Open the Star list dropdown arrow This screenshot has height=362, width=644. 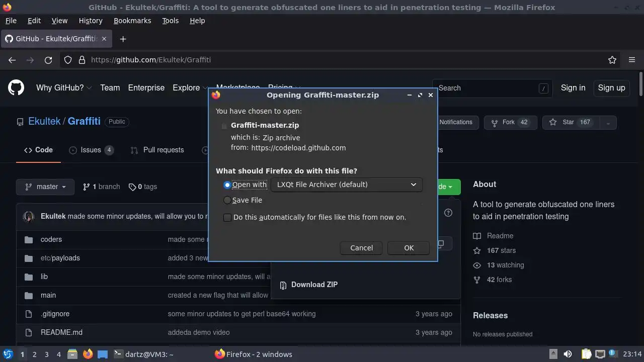pyautogui.click(x=608, y=123)
